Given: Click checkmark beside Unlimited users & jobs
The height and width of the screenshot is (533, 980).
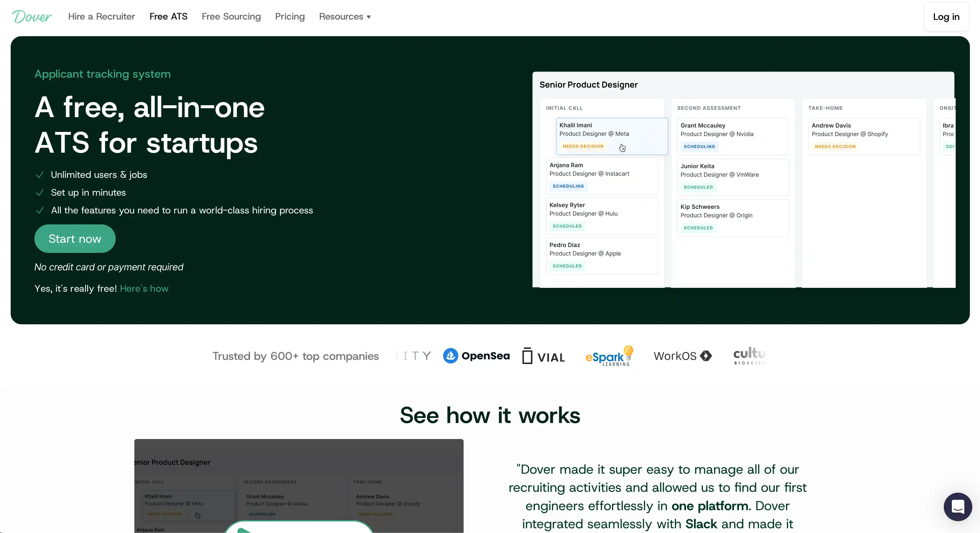Looking at the screenshot, I should [39, 175].
